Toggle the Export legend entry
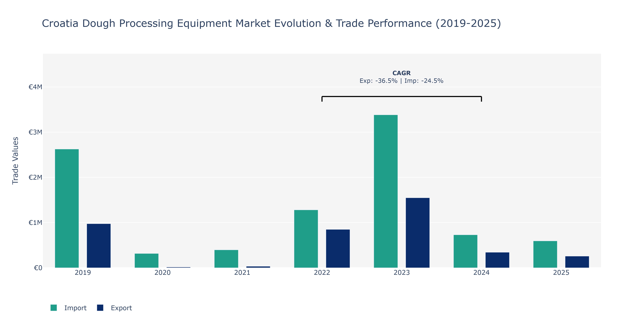 pyautogui.click(x=114, y=308)
